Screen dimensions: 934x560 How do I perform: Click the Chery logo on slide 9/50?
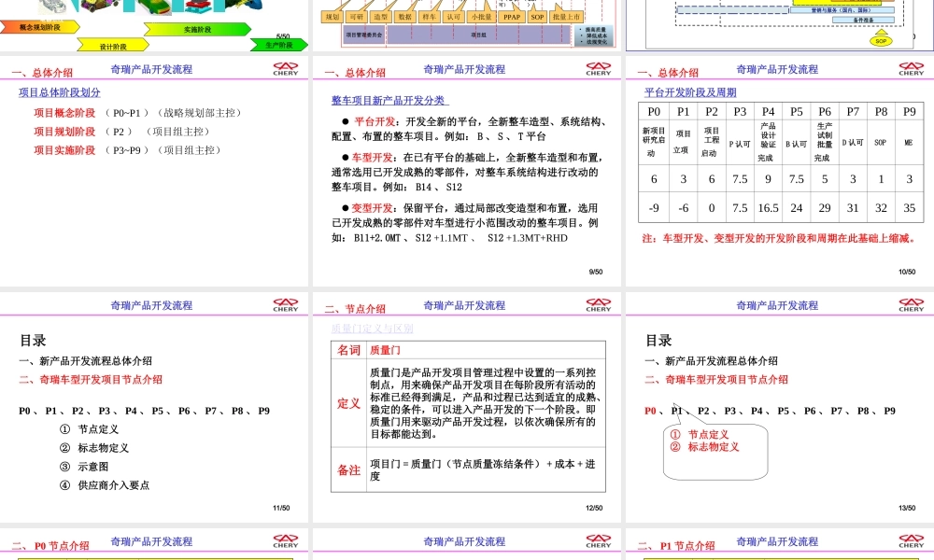click(598, 68)
